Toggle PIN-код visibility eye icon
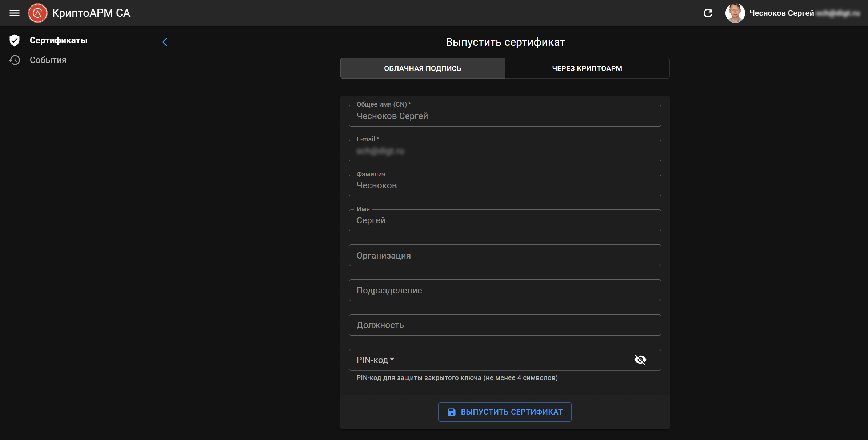 click(640, 360)
